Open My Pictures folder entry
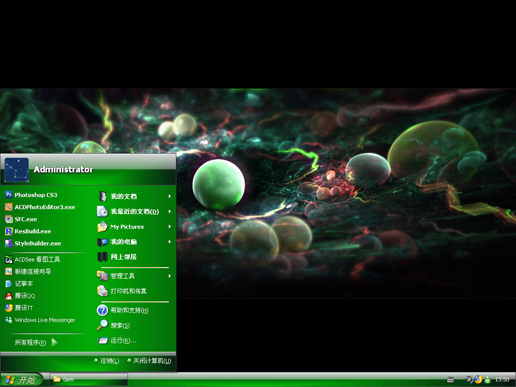Screen dimensions: 516x387 [x=120, y=227]
